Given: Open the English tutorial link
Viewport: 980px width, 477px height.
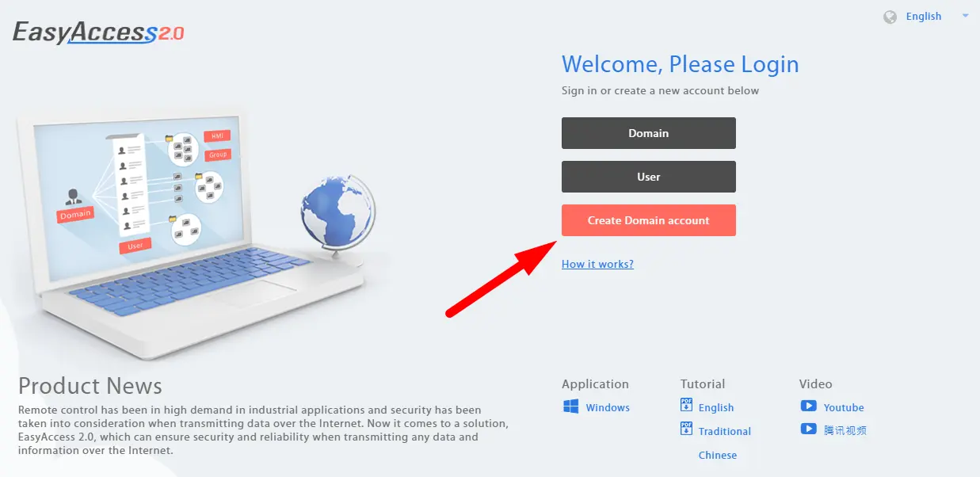Looking at the screenshot, I should pos(716,407).
